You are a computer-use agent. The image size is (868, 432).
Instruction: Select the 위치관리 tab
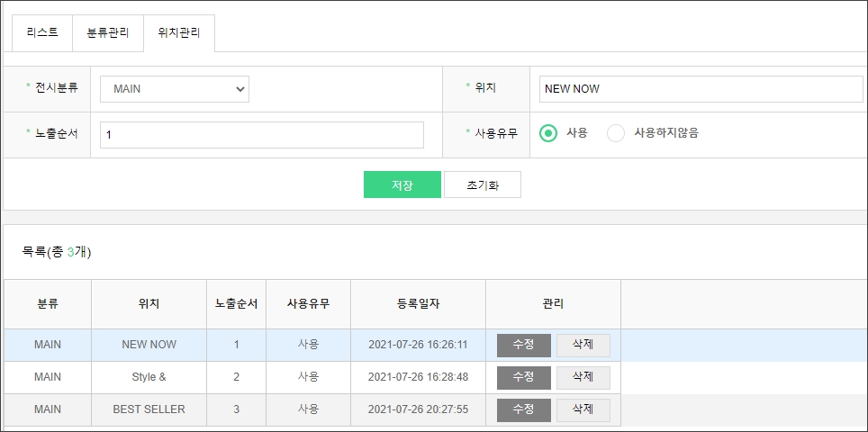179,33
